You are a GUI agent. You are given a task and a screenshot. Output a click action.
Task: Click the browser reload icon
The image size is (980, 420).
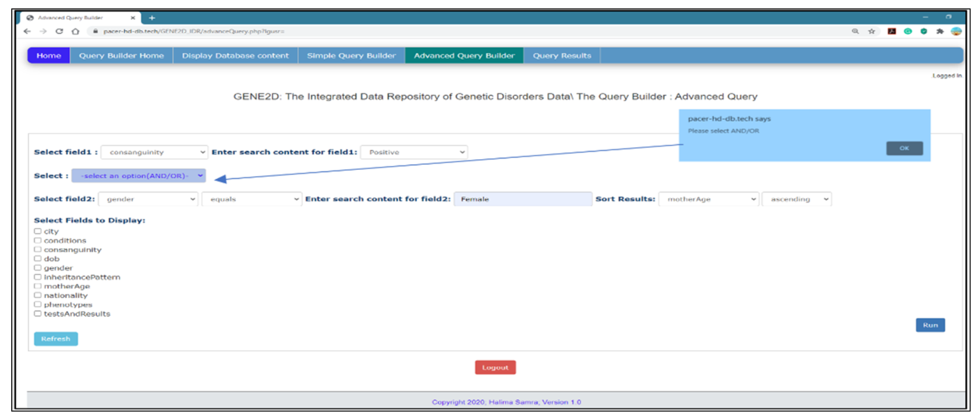[59, 31]
